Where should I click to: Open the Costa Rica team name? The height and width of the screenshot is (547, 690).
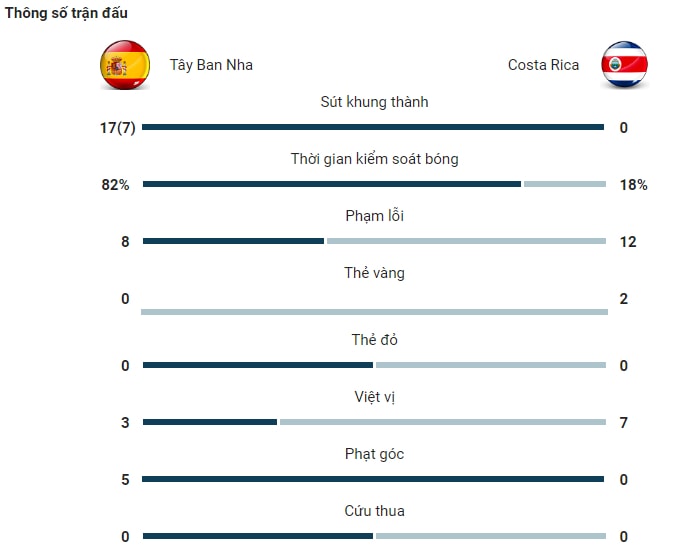tap(543, 65)
